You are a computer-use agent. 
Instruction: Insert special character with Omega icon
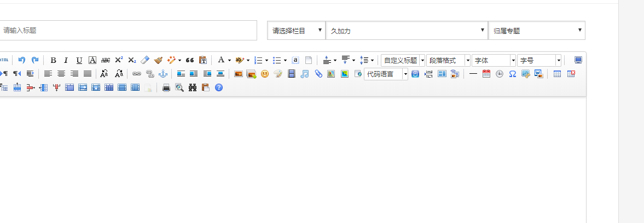coord(513,74)
